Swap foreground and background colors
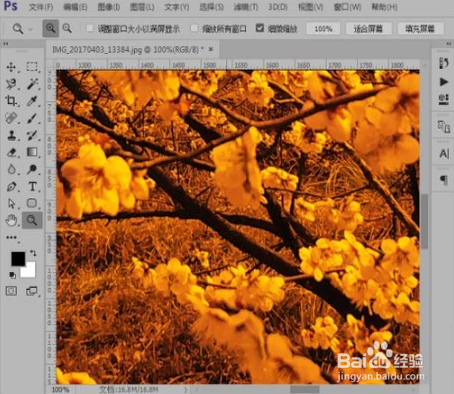The image size is (454, 394). coord(33,253)
